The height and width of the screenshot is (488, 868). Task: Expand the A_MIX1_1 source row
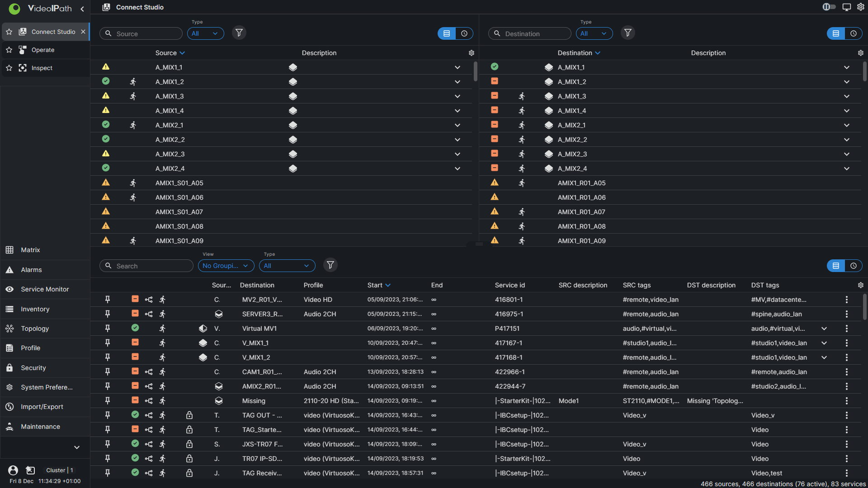[x=458, y=67]
